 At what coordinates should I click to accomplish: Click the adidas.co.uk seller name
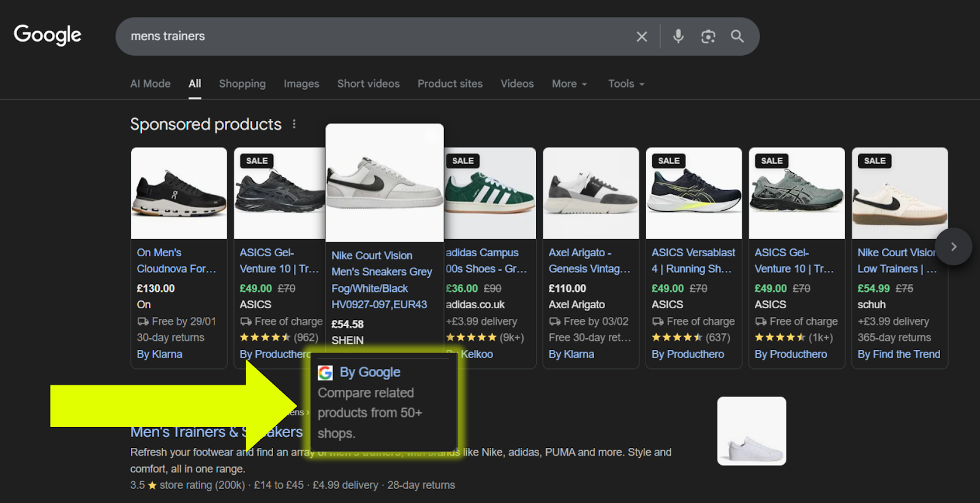click(x=475, y=305)
